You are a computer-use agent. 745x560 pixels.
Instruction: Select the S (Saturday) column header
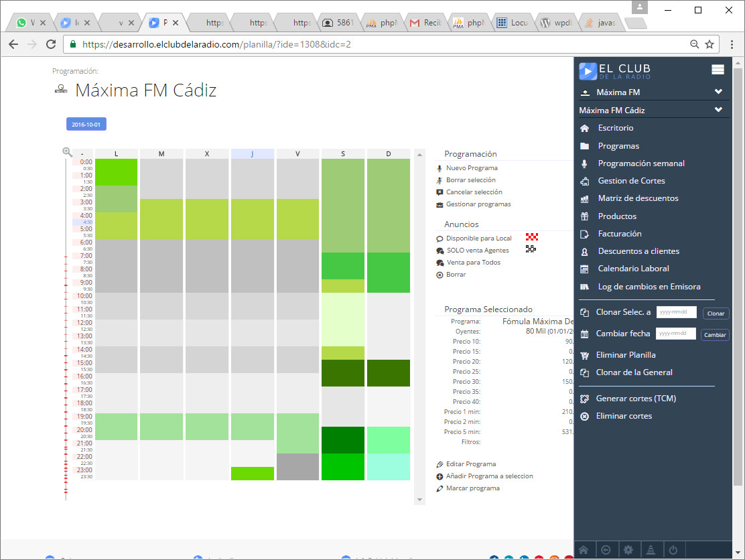pos(343,154)
